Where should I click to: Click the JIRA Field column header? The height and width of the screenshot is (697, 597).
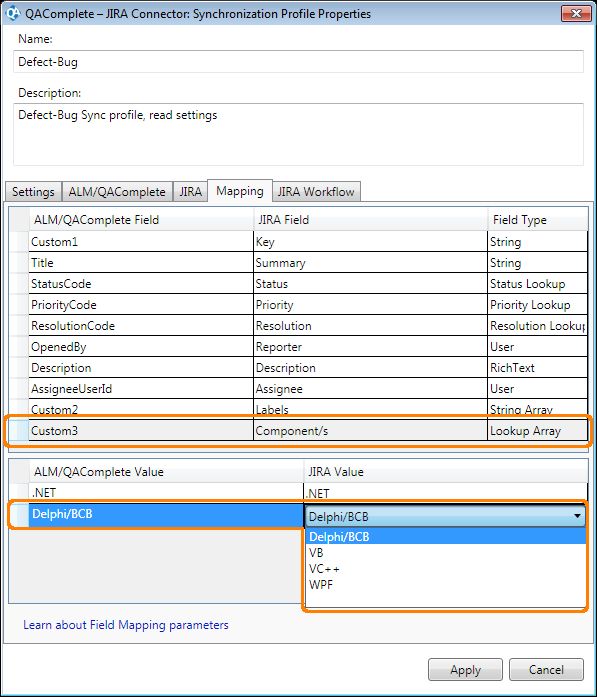pyautogui.click(x=371, y=220)
